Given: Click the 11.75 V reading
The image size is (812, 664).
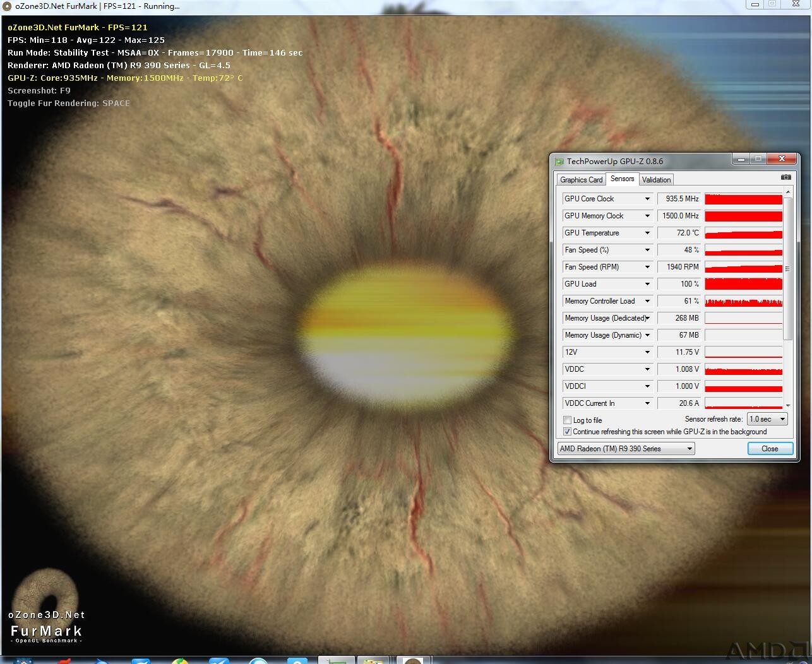Looking at the screenshot, I should tap(679, 352).
